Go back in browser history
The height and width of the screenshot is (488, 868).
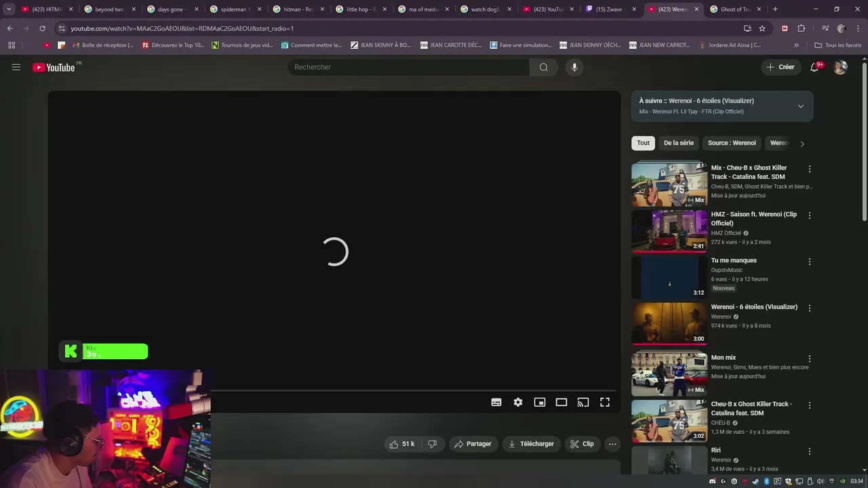point(9,28)
